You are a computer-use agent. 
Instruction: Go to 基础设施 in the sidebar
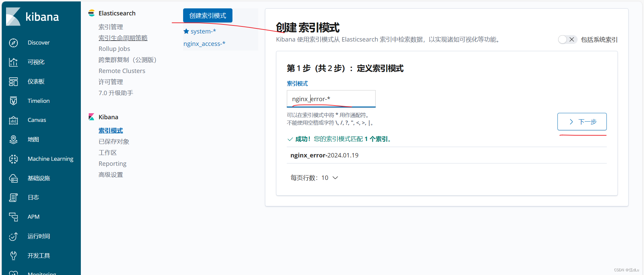tap(39, 178)
